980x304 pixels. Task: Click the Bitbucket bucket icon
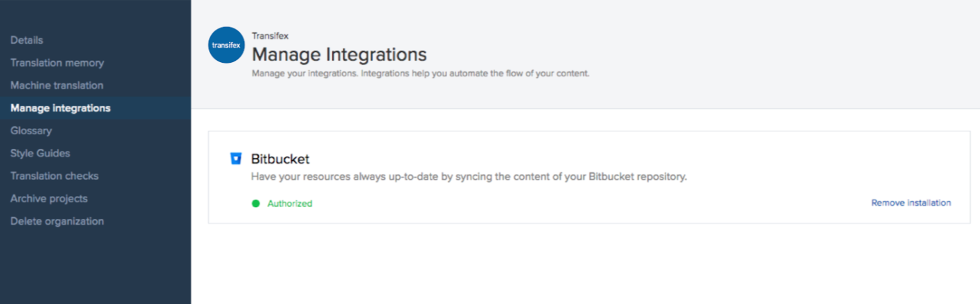pyautogui.click(x=235, y=159)
